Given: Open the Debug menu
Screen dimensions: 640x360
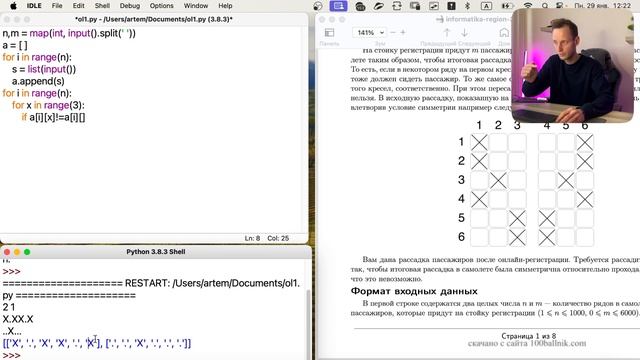Looking at the screenshot, I should pyautogui.click(x=130, y=6).
